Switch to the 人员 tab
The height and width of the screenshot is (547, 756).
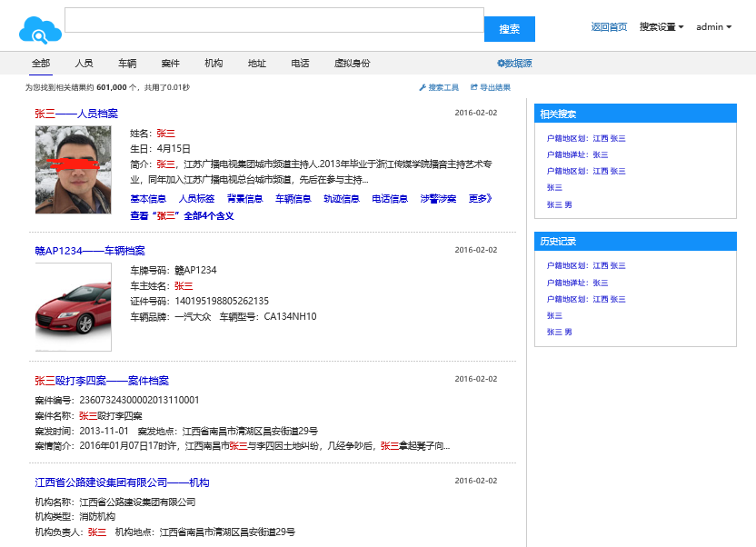pyautogui.click(x=84, y=64)
